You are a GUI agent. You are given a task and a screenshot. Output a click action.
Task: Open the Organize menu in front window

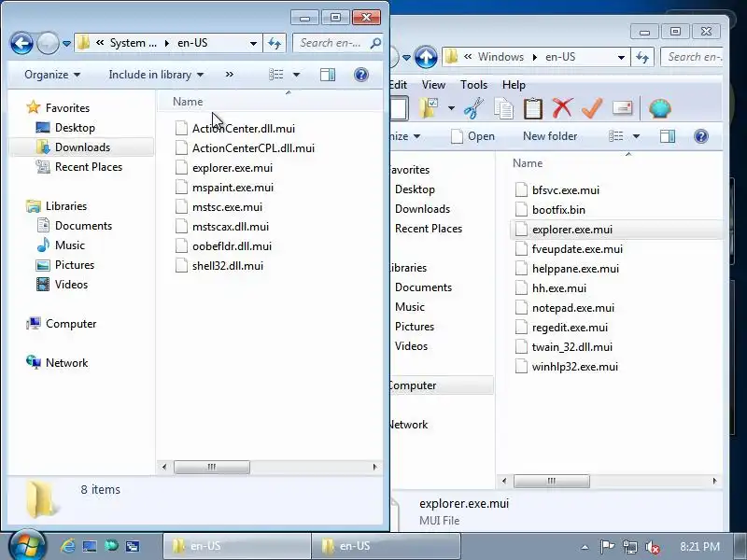[52, 75]
